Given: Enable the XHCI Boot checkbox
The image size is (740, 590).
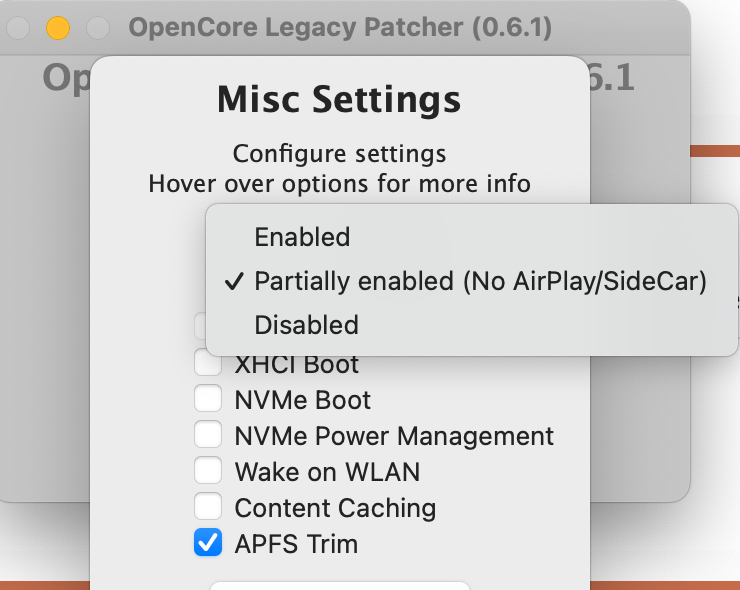Looking at the screenshot, I should pos(208,363).
